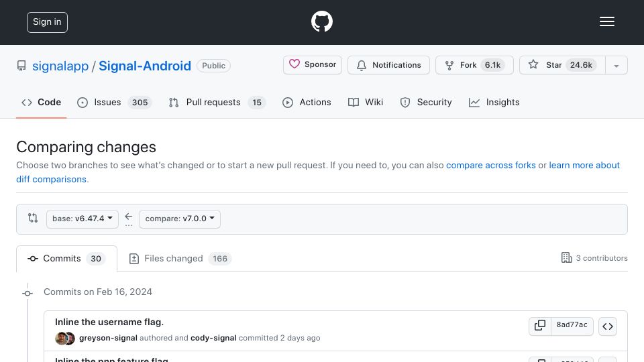Switch to Files changed 166 tab
Viewport: 644px width, 362px height.
[180, 259]
